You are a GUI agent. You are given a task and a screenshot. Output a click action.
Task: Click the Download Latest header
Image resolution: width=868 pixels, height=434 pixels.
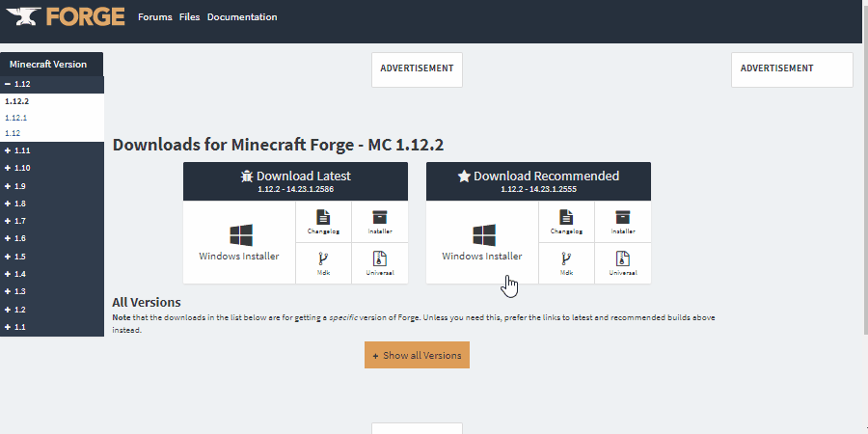click(296, 181)
